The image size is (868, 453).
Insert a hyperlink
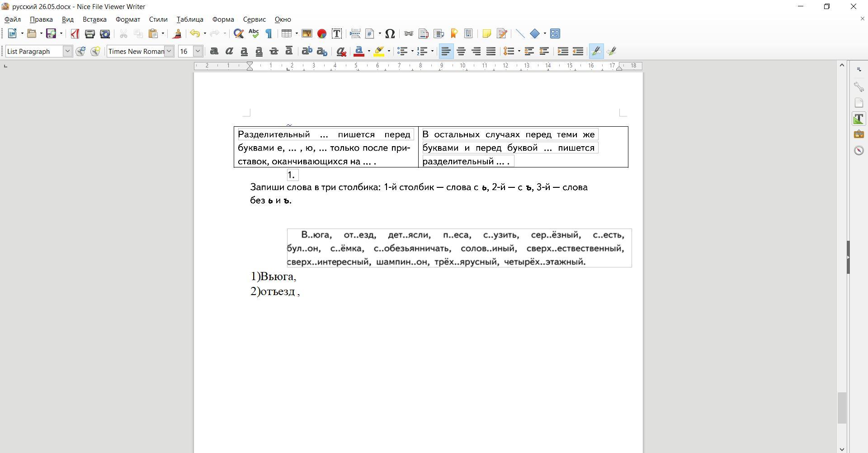point(409,33)
